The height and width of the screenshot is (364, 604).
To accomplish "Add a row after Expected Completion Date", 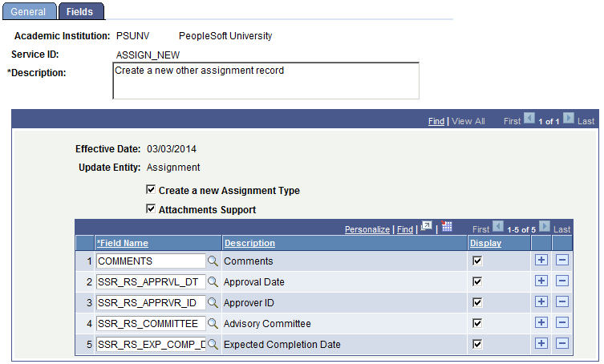I will coord(541,344).
